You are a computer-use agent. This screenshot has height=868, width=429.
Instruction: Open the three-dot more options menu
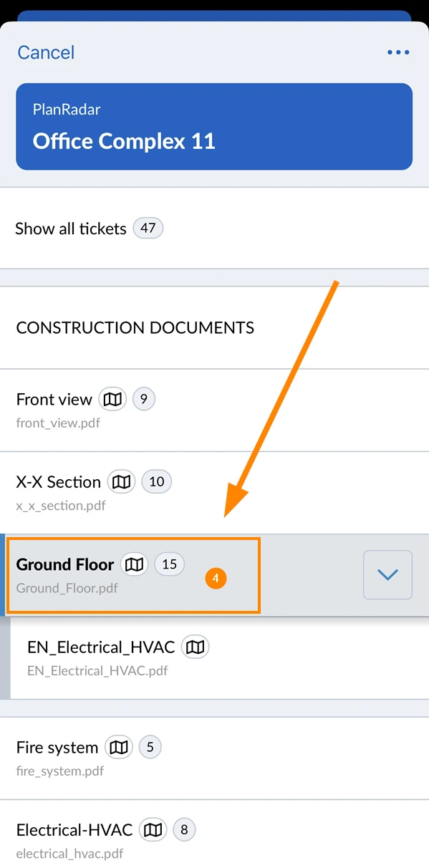(x=398, y=52)
